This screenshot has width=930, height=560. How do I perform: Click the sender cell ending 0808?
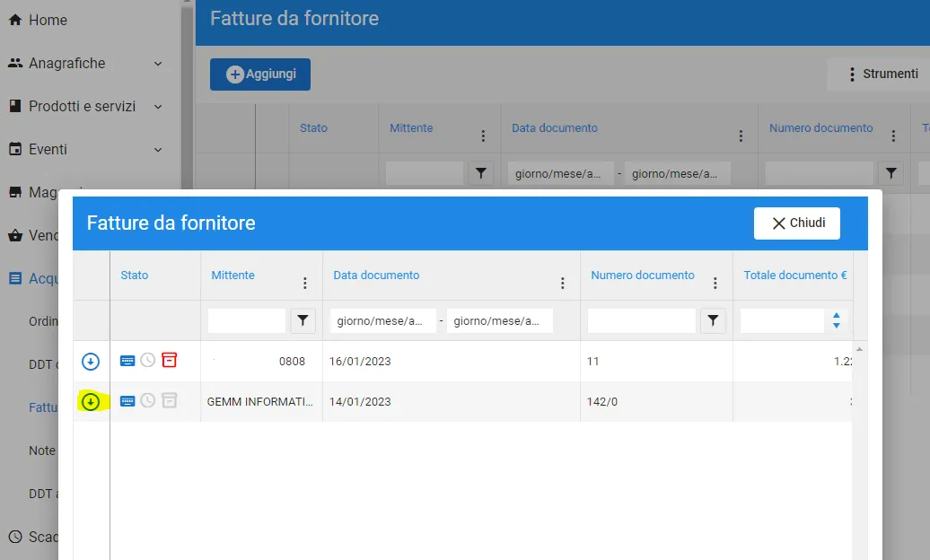[x=261, y=362]
